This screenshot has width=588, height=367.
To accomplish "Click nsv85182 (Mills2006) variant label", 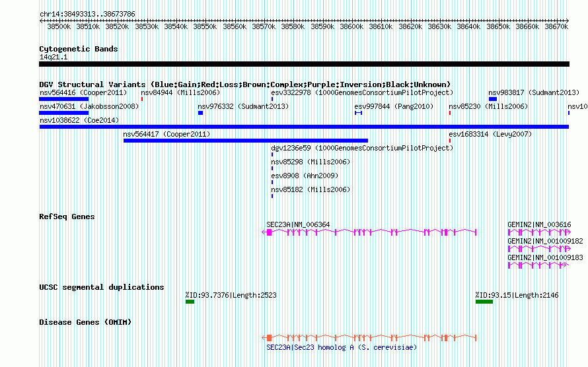I will click(x=311, y=189).
